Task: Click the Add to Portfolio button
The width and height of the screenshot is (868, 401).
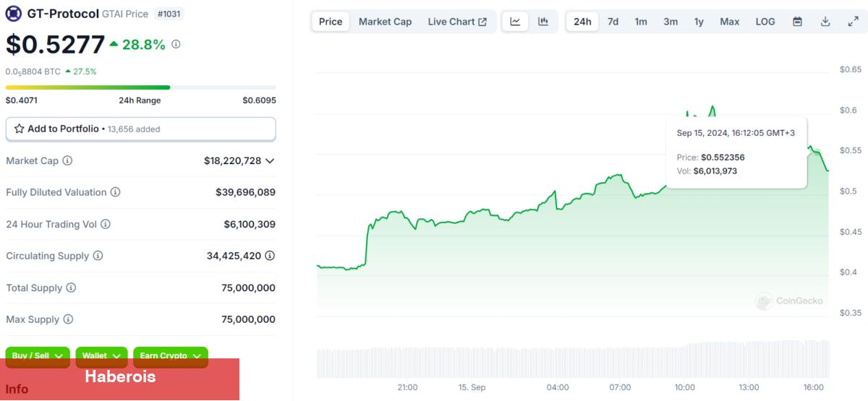Action: [141, 129]
